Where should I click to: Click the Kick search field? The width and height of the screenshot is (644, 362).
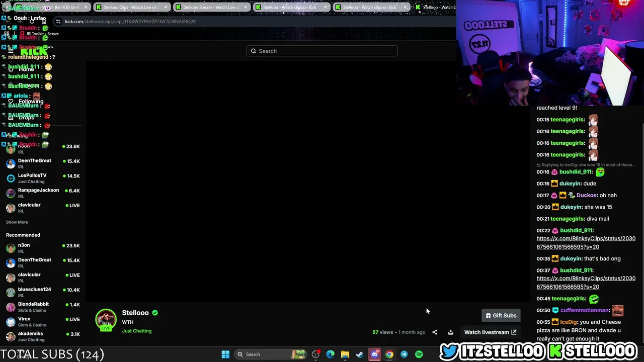(x=322, y=51)
